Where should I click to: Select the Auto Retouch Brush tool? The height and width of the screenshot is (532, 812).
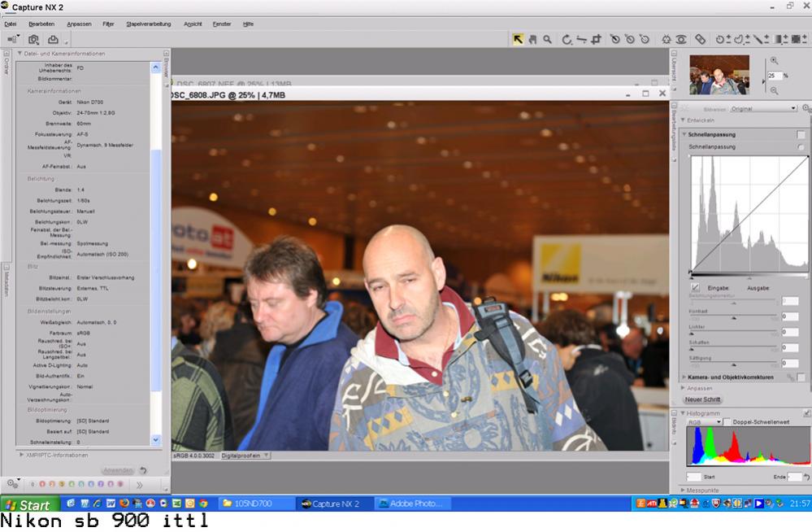pyautogui.click(x=700, y=39)
